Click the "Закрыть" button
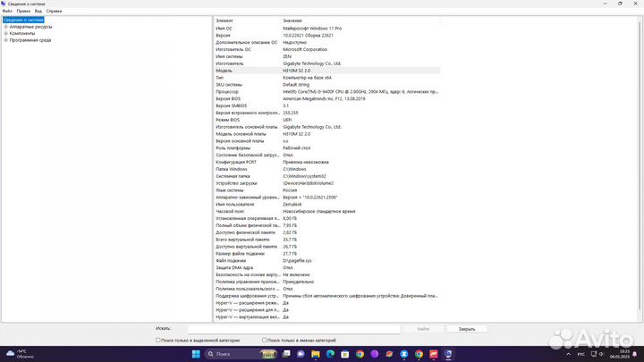Viewport: 644px width, 362px height. [x=467, y=329]
